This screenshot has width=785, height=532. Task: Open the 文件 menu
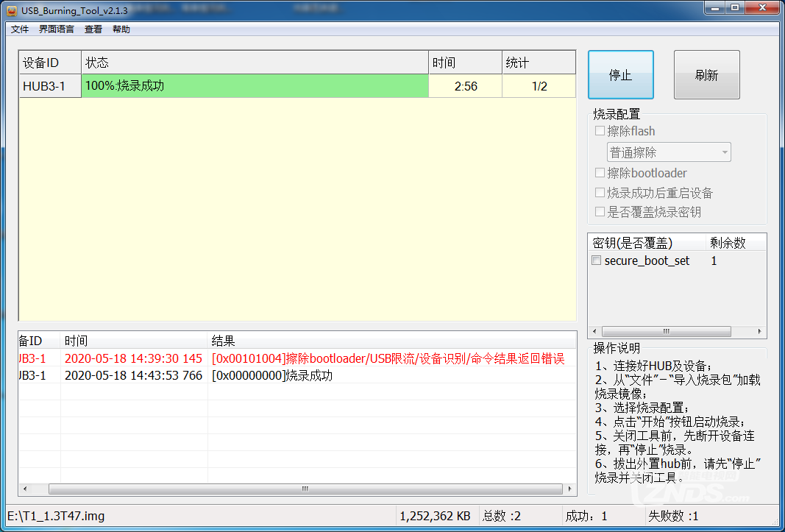click(x=20, y=29)
